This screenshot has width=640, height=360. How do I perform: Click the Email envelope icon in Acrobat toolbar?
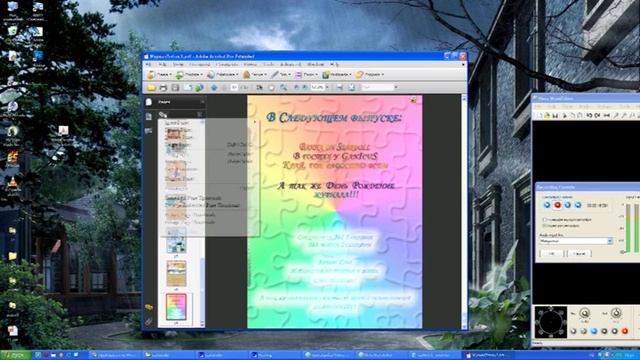pyautogui.click(x=188, y=87)
